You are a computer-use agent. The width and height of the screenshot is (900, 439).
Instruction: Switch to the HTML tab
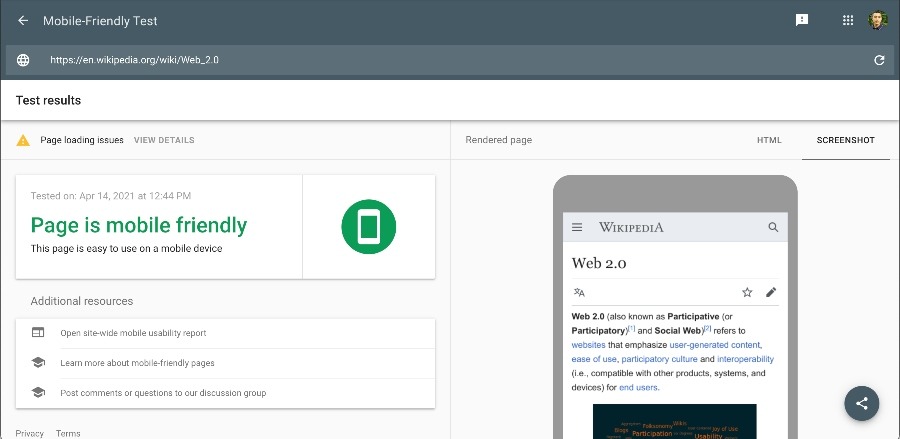[x=769, y=140]
